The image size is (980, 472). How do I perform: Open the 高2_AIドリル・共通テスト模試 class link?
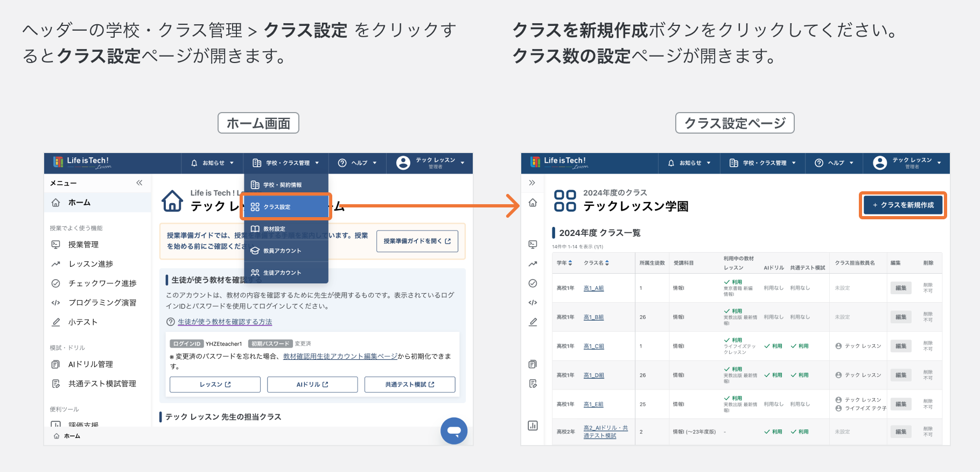[x=606, y=432]
